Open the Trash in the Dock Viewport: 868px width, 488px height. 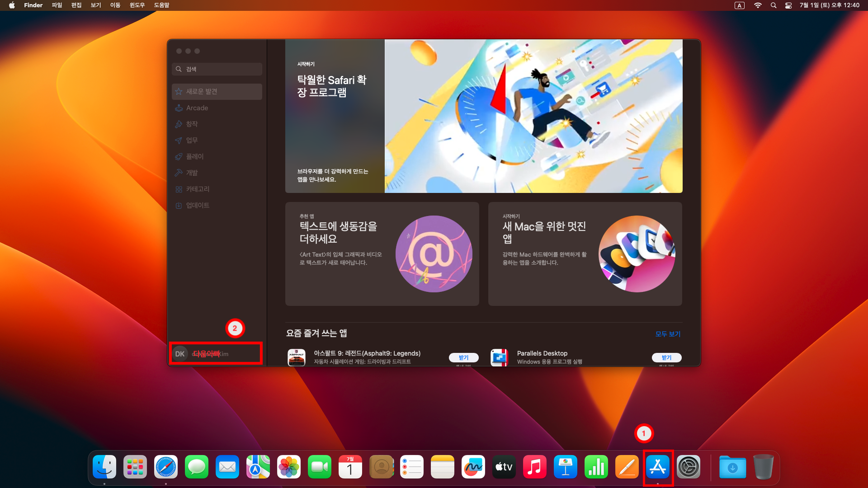coord(764,467)
